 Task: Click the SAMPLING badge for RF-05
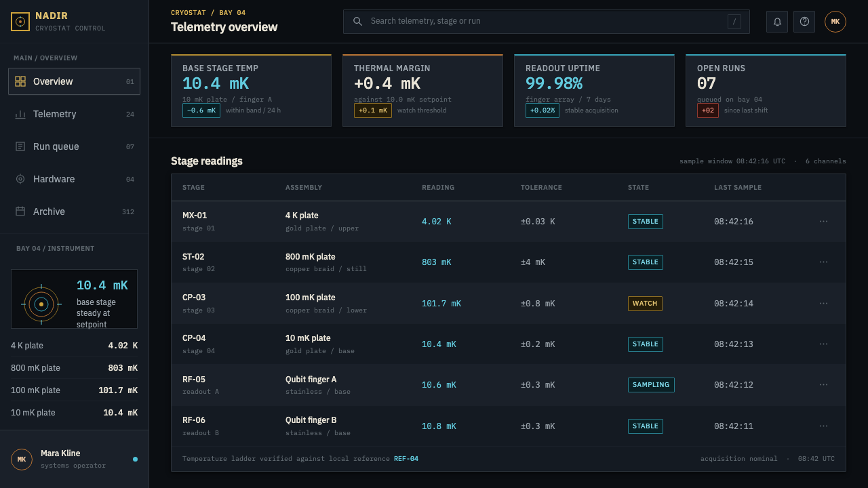coord(651,385)
